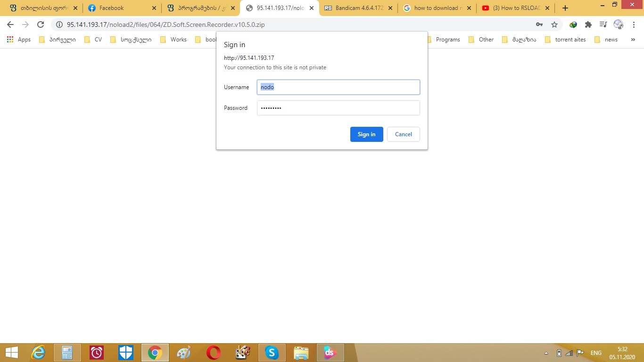This screenshot has width=644, height=362.
Task: Open the blue shield security app
Action: click(x=126, y=353)
